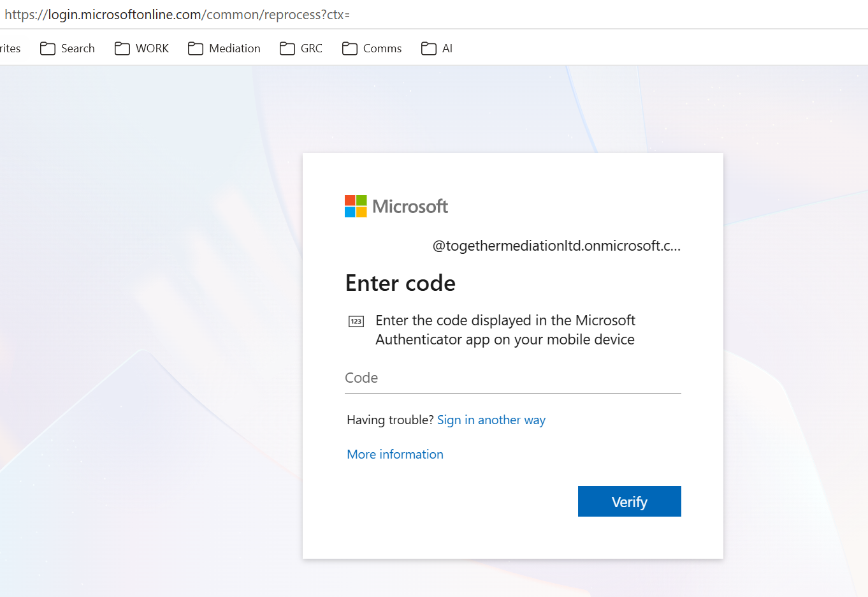Open the GRC bookmarks folder

coord(301,48)
